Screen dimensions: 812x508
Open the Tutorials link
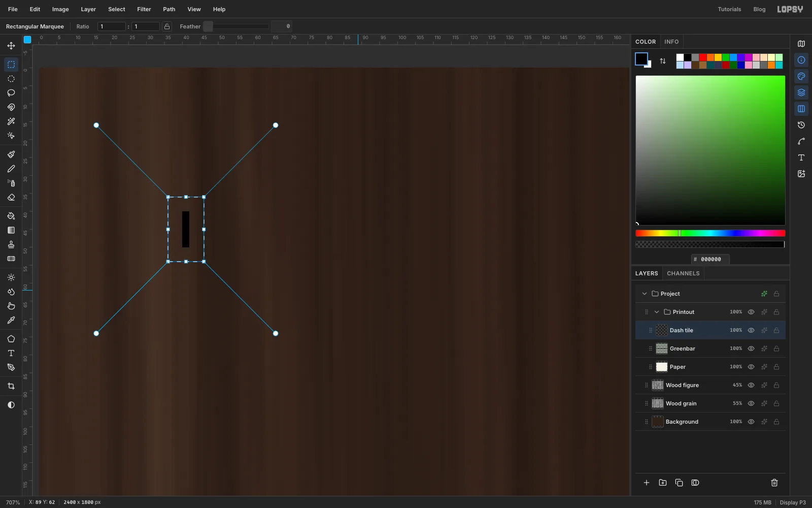(x=729, y=9)
